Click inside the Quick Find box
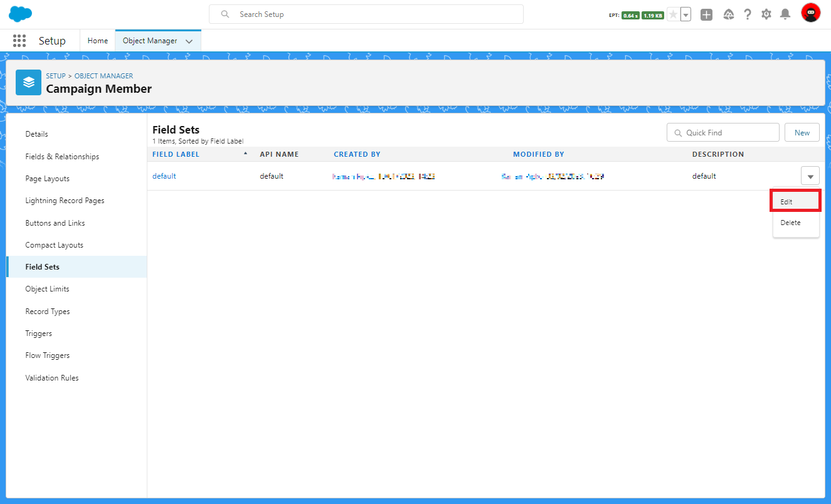831x504 pixels. tap(722, 132)
